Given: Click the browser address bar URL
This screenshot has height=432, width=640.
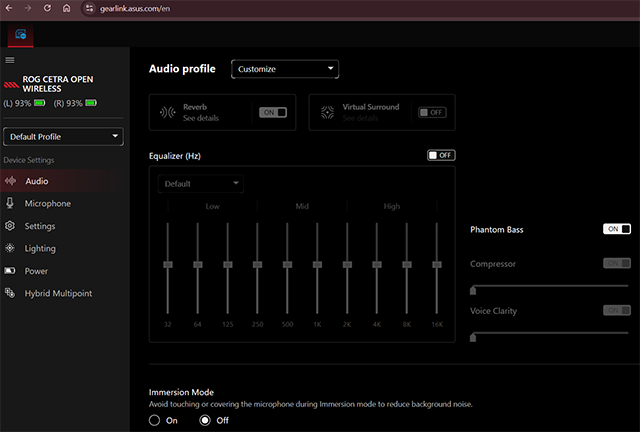Looking at the screenshot, I should [130, 8].
